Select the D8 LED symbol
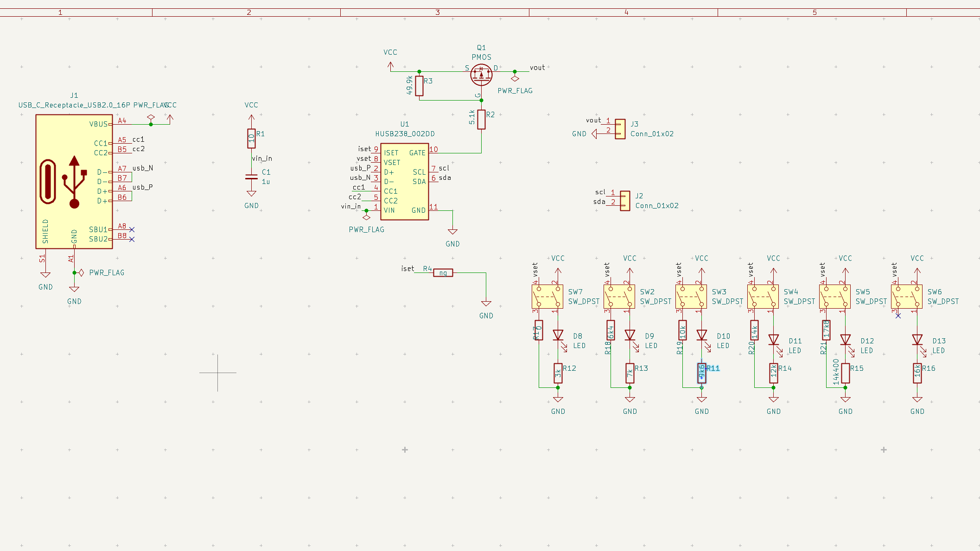The image size is (980, 551). (558, 335)
